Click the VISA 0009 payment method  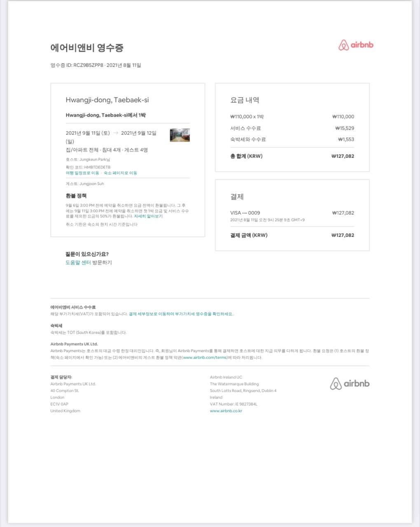(x=245, y=213)
